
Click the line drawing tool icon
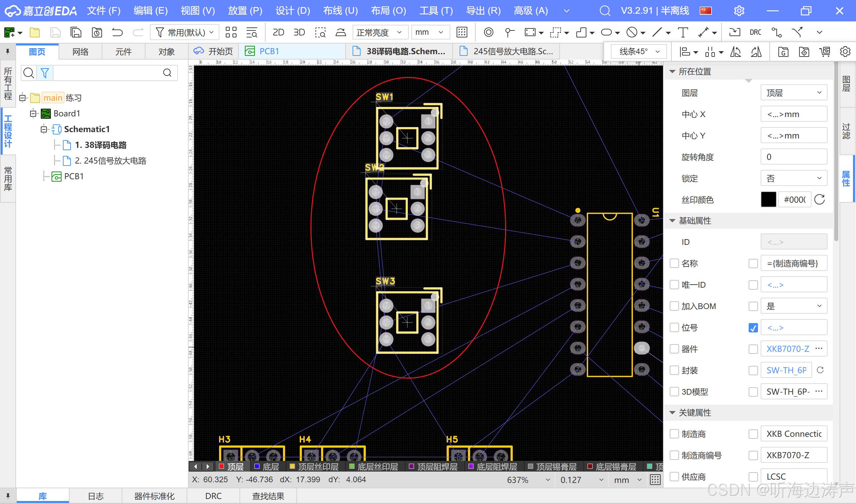(657, 32)
